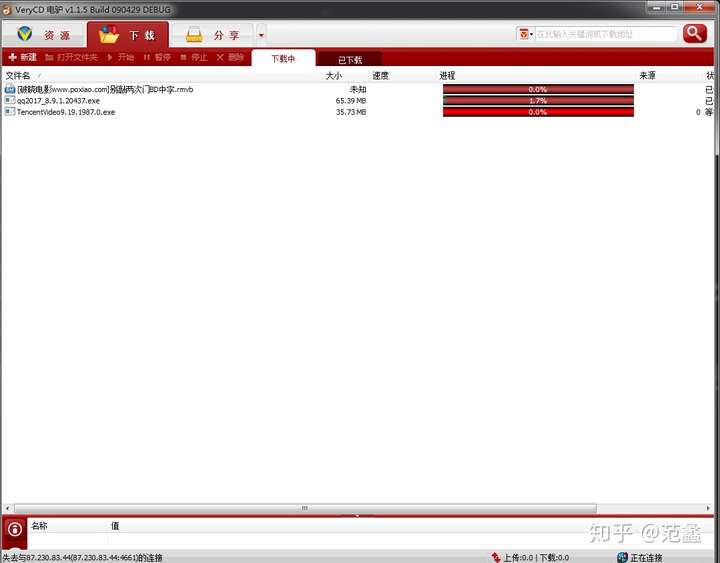Select the 已下载 downloaded sub-tab

pos(350,59)
